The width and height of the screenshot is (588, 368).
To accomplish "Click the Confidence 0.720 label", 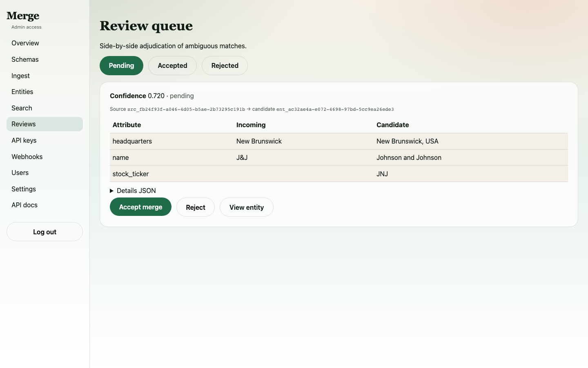I will (137, 96).
